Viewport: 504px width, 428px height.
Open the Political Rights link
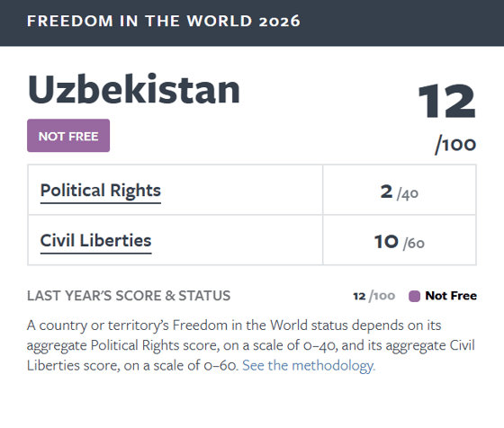click(100, 191)
